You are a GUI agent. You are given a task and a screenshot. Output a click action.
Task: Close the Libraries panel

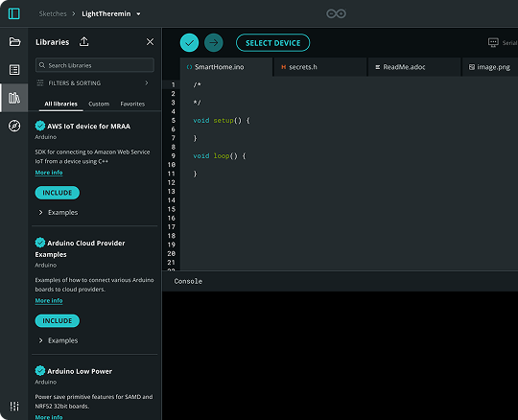(x=150, y=41)
